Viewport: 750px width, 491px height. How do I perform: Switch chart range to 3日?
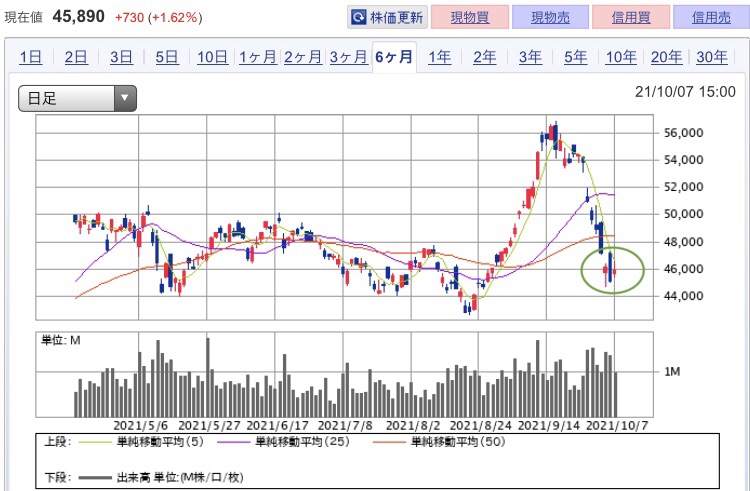coord(121,57)
